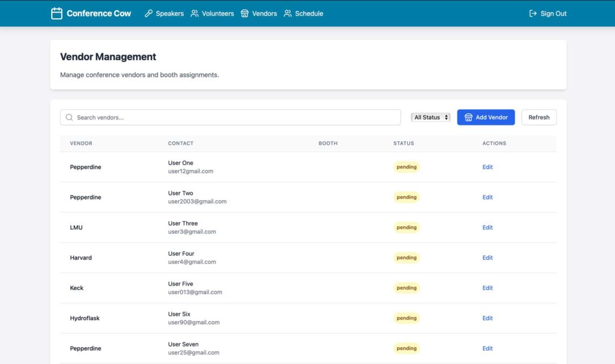The height and width of the screenshot is (364, 615).
Task: Click the sign out arrow icon
Action: [x=533, y=13]
